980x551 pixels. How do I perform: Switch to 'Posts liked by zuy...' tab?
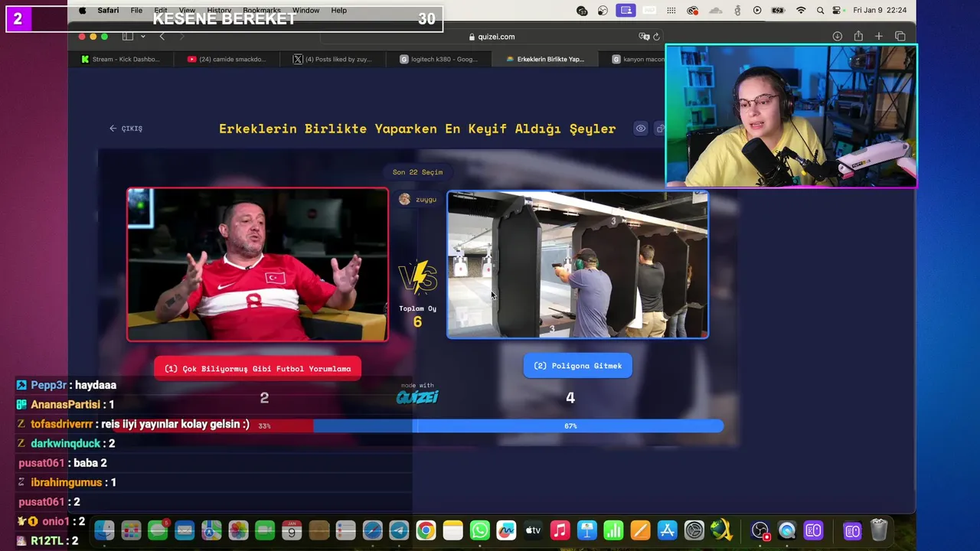coord(332,59)
